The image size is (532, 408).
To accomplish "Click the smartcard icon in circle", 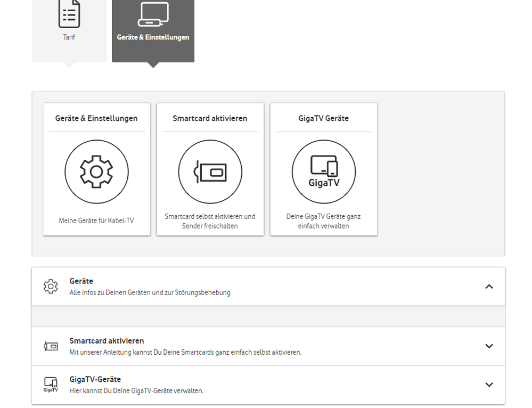I will pyautogui.click(x=210, y=172).
